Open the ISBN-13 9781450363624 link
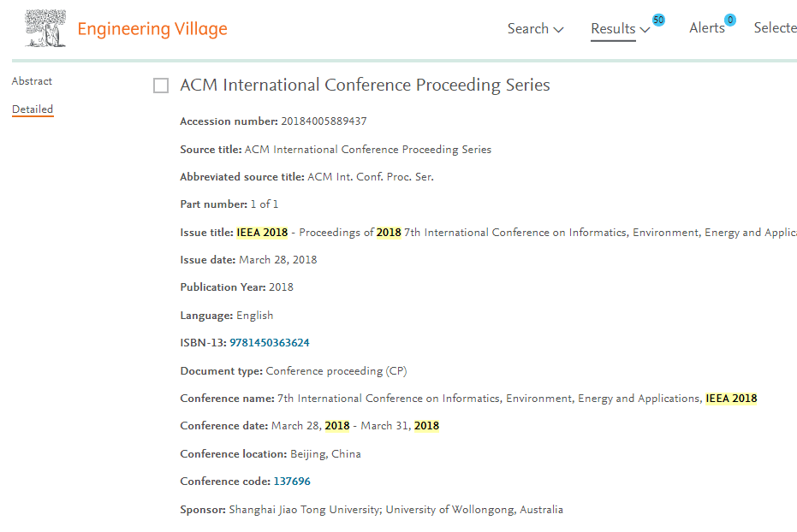 point(270,343)
